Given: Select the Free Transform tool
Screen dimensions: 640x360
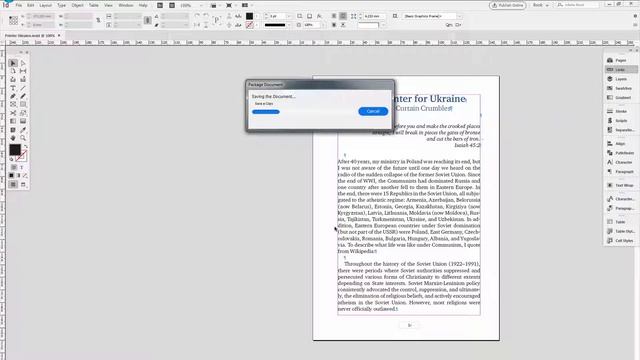Looking at the screenshot, I should (23, 113).
